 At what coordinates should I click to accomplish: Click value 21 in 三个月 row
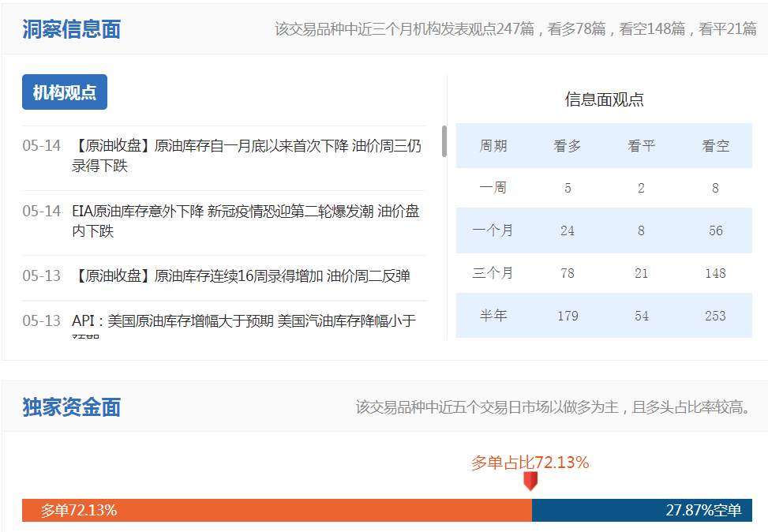[x=641, y=273]
